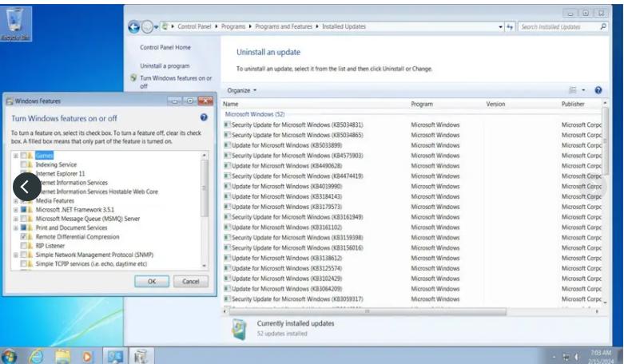This screenshot has height=364, width=624.
Task: Open Windows Explorer from the taskbar
Action: [x=62, y=355]
